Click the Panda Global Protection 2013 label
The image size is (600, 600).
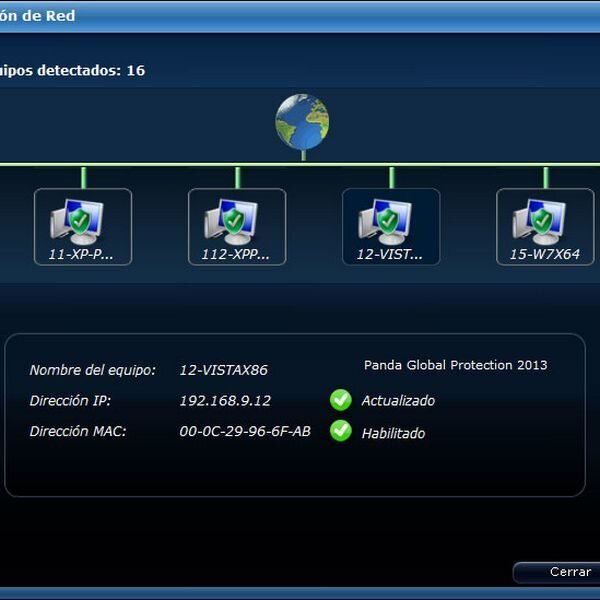pyautogui.click(x=455, y=365)
